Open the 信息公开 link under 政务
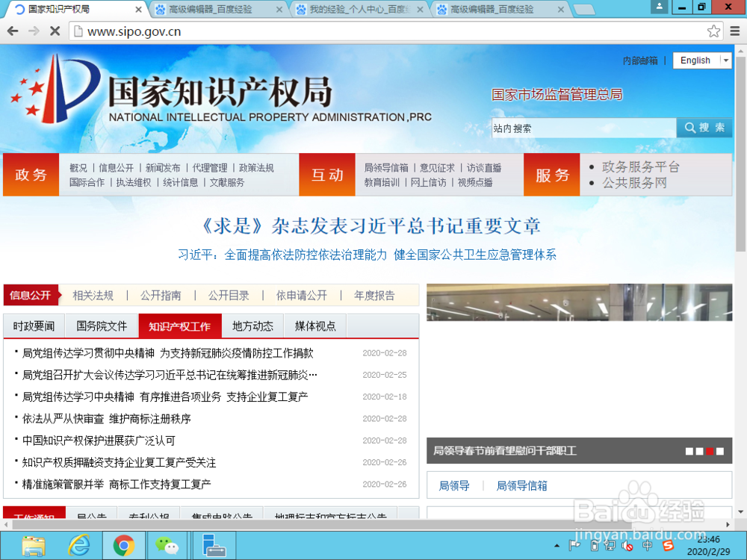 (x=117, y=168)
